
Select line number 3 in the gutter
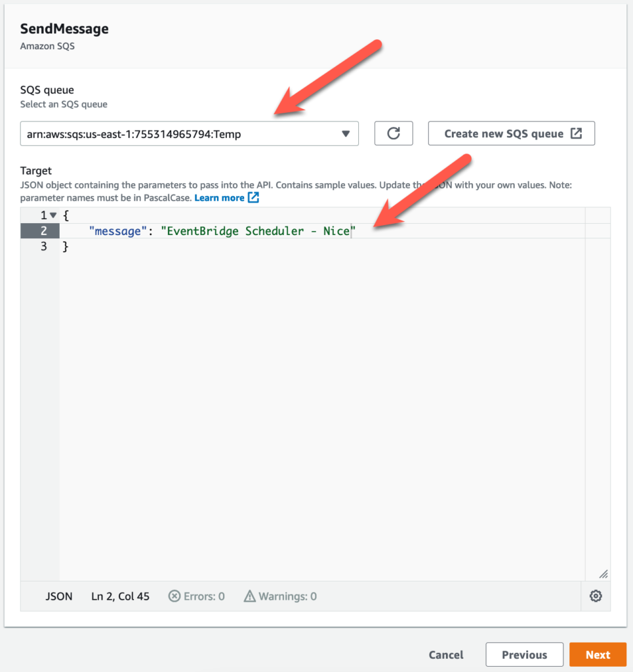tap(43, 247)
